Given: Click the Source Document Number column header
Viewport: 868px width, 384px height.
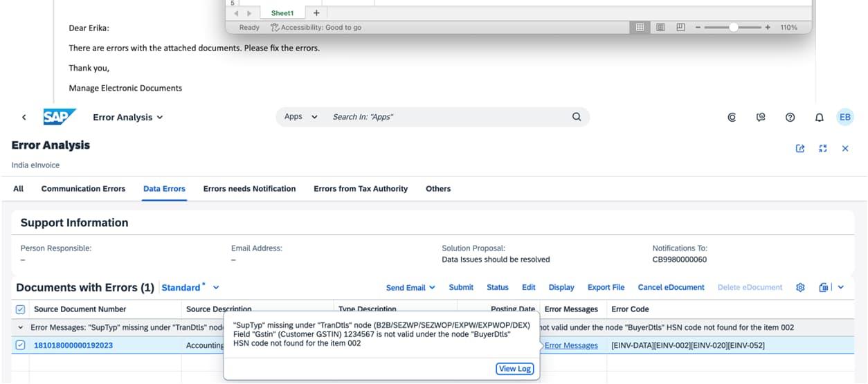Looking at the screenshot, I should (80, 309).
